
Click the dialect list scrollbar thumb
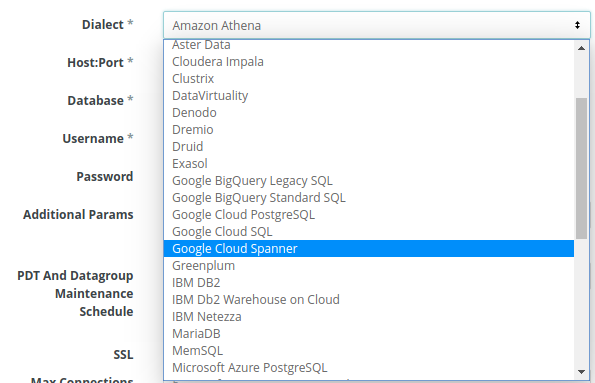click(581, 168)
